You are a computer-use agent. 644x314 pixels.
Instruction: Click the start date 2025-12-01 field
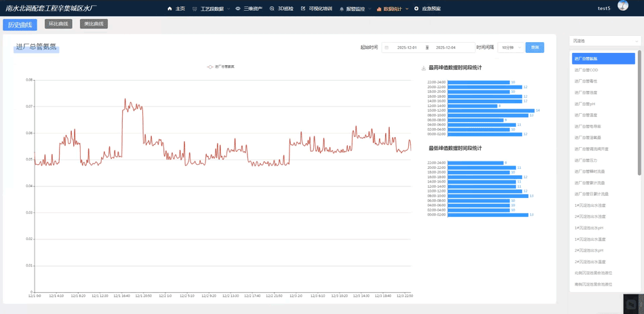(x=407, y=47)
